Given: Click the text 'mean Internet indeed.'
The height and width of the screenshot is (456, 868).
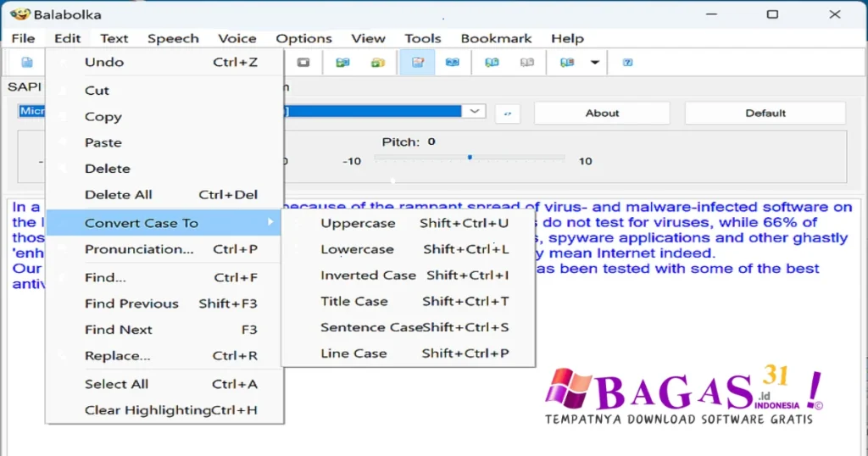Looking at the screenshot, I should [x=632, y=253].
